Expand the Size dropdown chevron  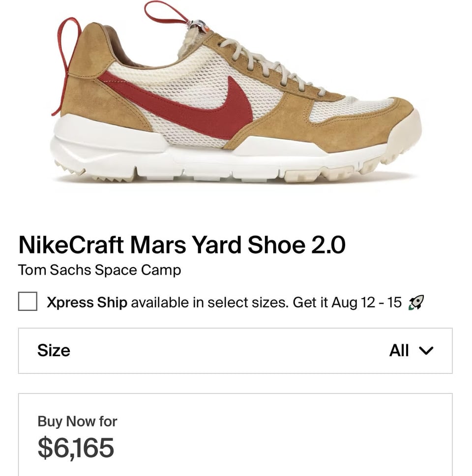426,351
